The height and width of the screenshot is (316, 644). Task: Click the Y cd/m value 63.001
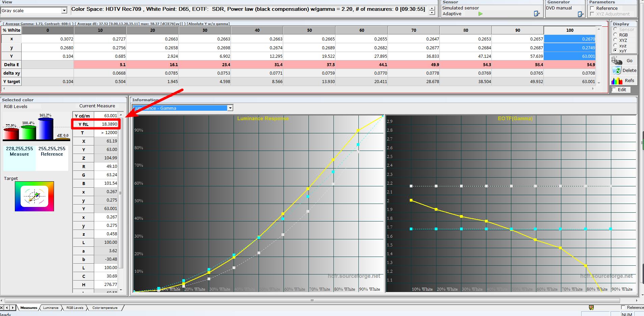click(106, 116)
